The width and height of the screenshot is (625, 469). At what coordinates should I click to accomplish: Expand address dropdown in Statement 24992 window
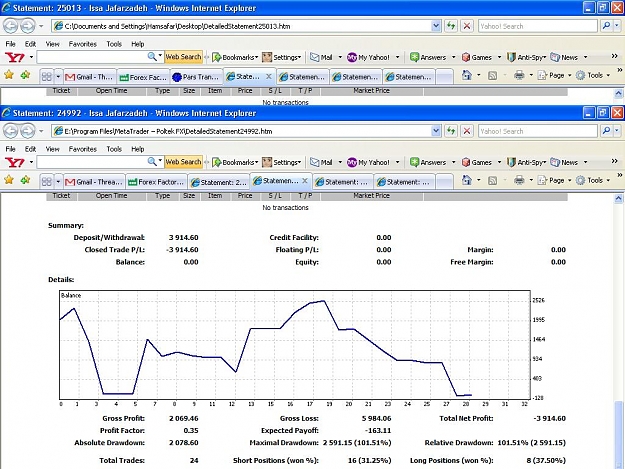click(x=436, y=131)
